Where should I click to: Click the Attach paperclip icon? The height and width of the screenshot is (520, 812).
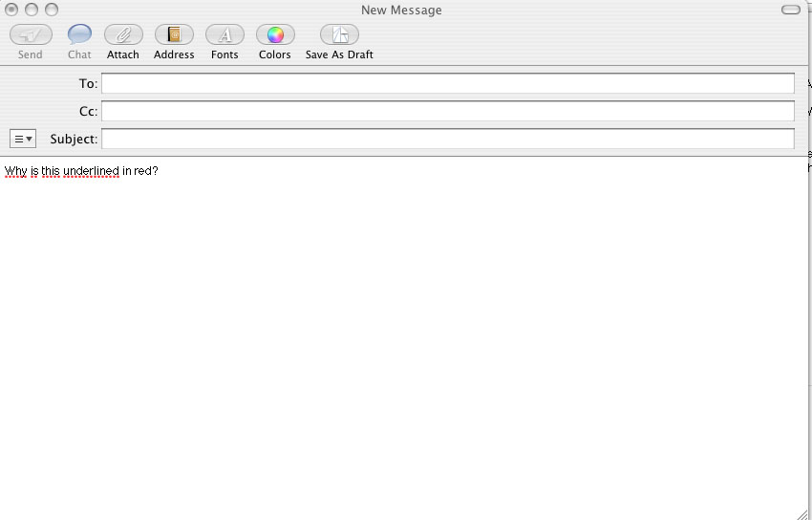123,34
